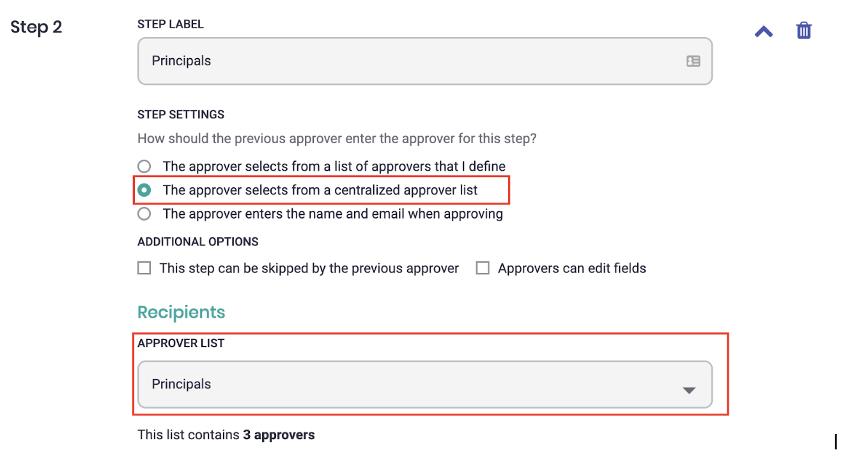This screenshot has width=868, height=459.
Task: Click the APPROVER LIST field label
Action: click(181, 343)
